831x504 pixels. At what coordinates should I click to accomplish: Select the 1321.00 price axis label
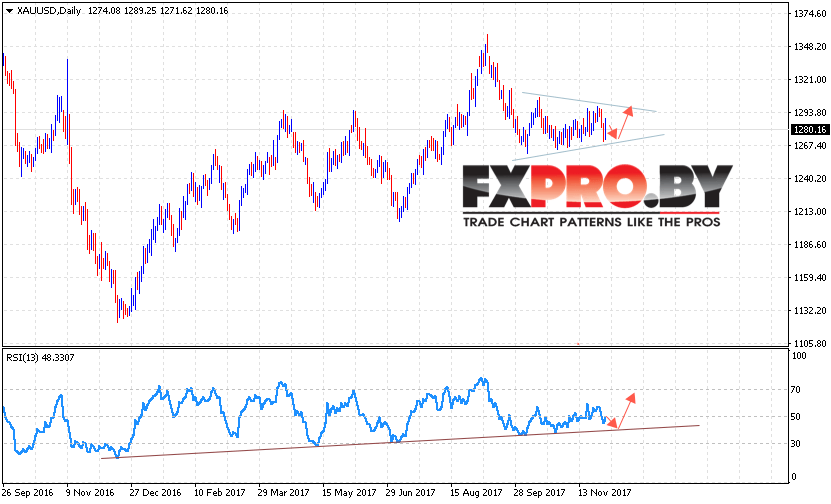click(x=810, y=79)
